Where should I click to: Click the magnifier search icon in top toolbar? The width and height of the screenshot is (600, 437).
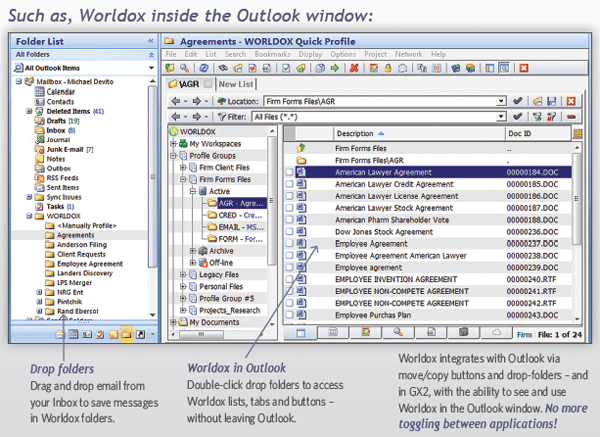pyautogui.click(x=184, y=68)
